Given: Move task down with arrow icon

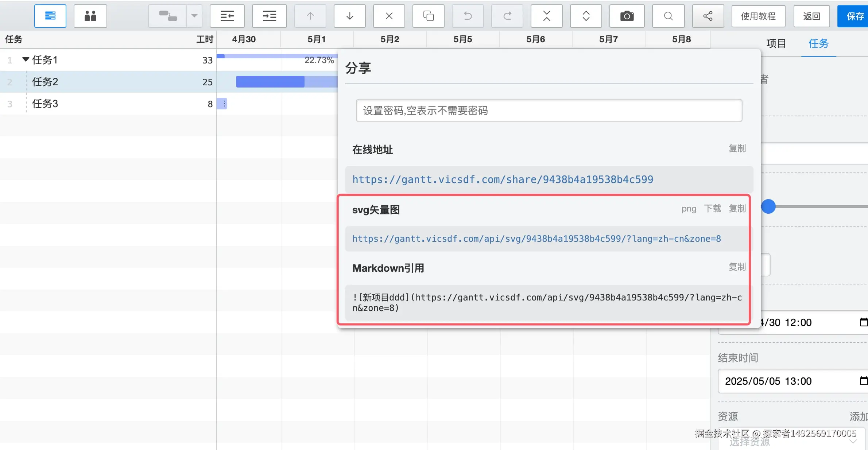Looking at the screenshot, I should (x=349, y=16).
